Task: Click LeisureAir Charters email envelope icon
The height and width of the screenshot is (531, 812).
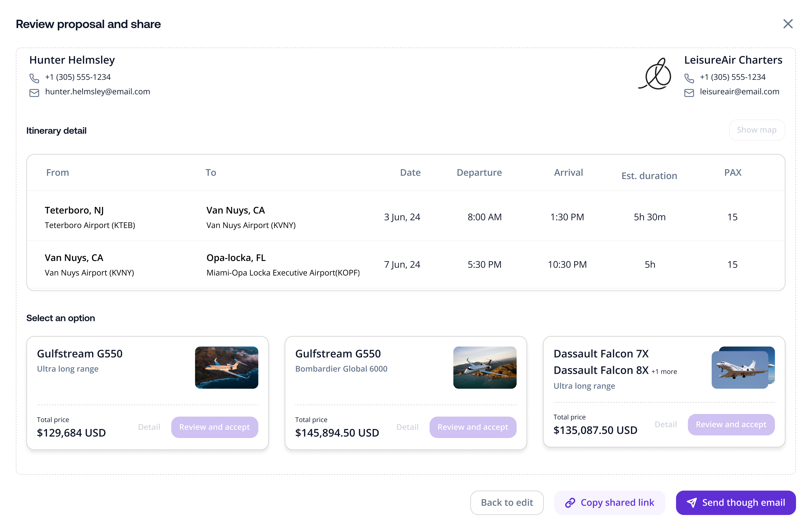Action: 689,93
